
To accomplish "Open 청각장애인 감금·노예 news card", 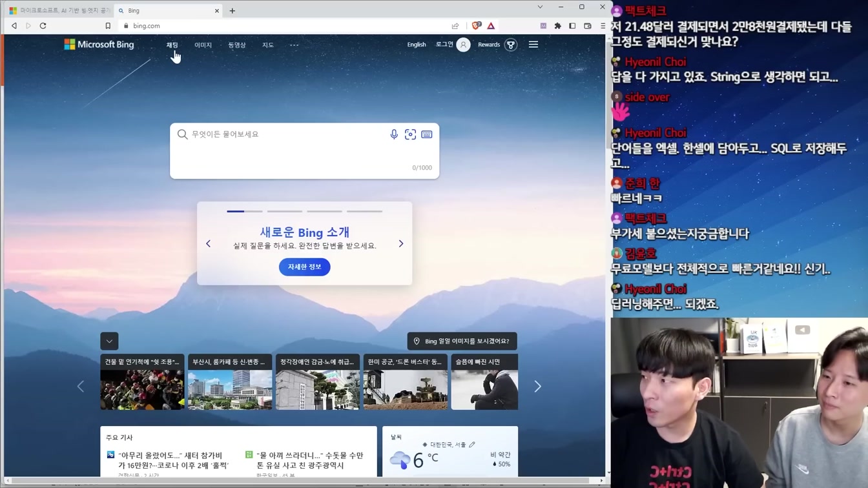I will pos(318,381).
